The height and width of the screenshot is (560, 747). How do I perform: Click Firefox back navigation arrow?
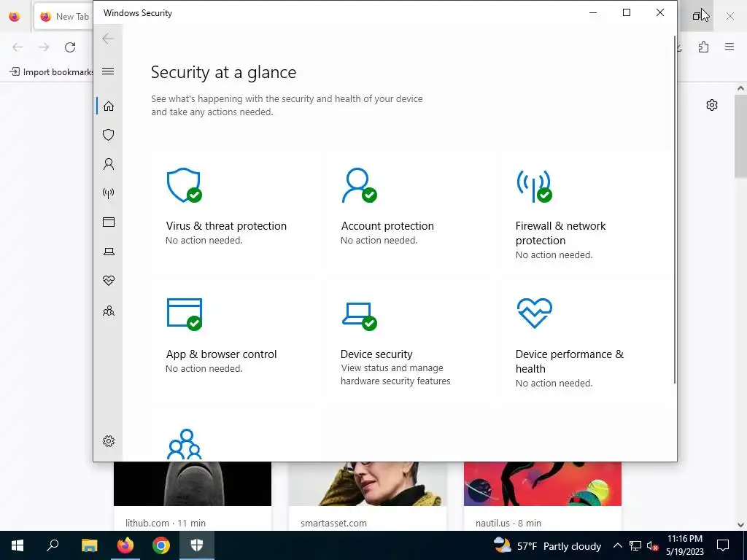18,47
